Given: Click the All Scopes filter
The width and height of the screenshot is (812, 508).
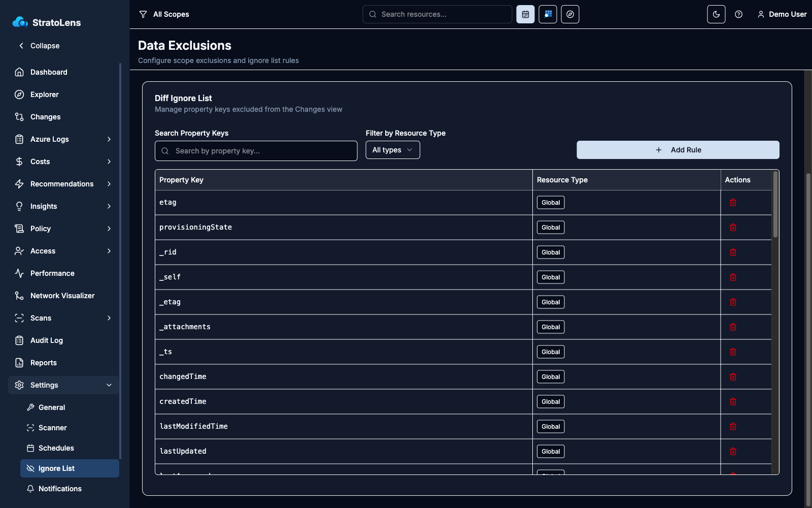Looking at the screenshot, I should [164, 14].
